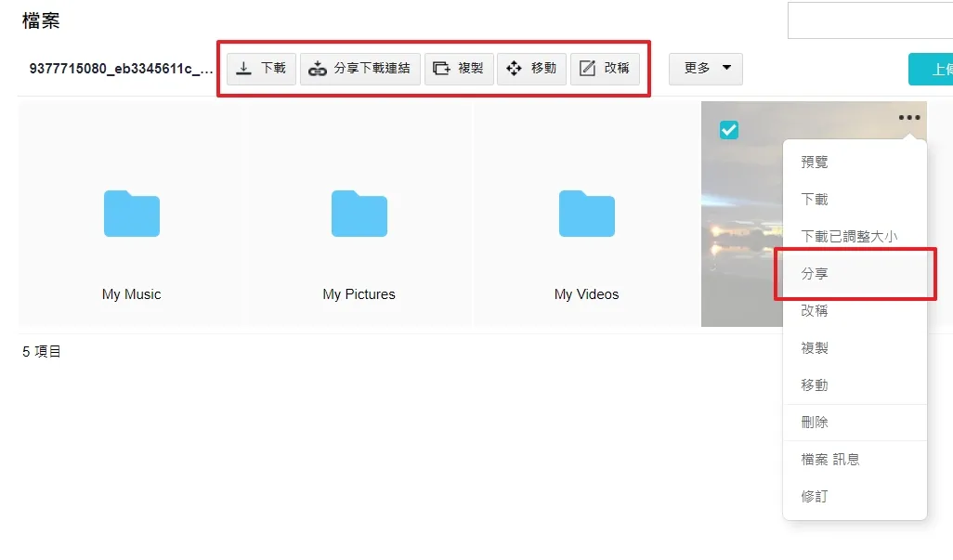Choose 刪除 in the context menu

(855, 423)
